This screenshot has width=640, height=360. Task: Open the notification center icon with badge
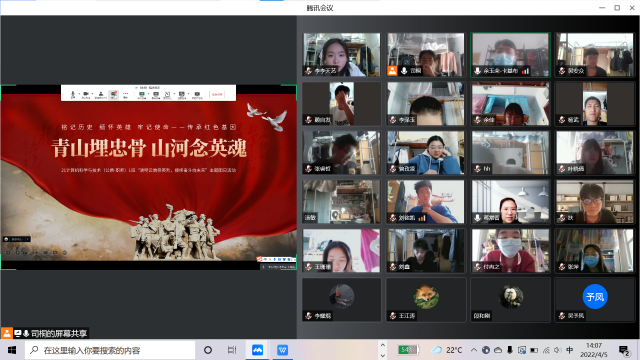624,350
